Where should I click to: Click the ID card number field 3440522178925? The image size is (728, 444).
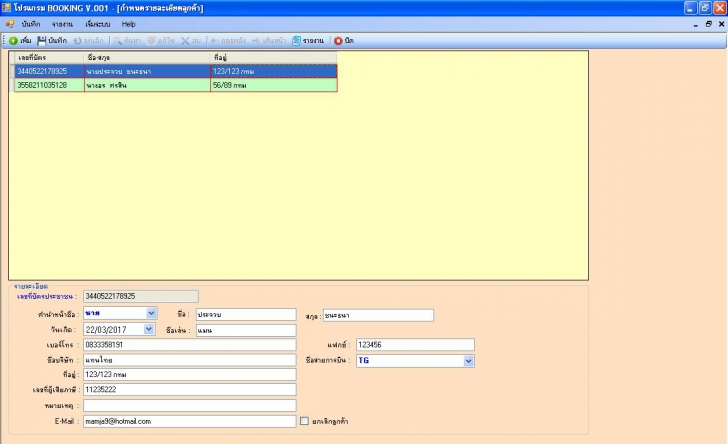pyautogui.click(x=141, y=296)
